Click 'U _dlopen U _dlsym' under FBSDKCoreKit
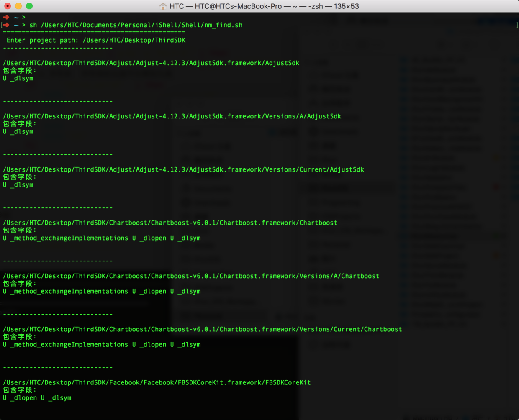The height and width of the screenshot is (420, 519). (x=37, y=398)
